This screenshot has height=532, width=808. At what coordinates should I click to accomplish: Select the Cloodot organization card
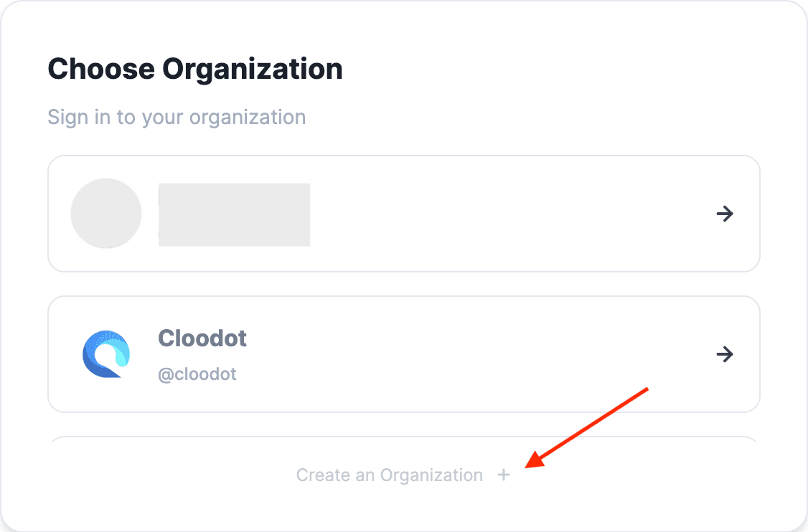[403, 354]
